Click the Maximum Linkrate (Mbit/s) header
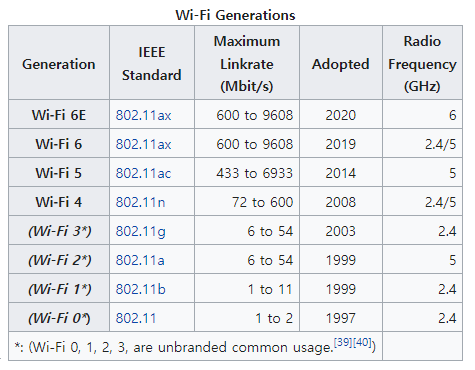Image resolution: width=475 pixels, height=370 pixels. 247,64
